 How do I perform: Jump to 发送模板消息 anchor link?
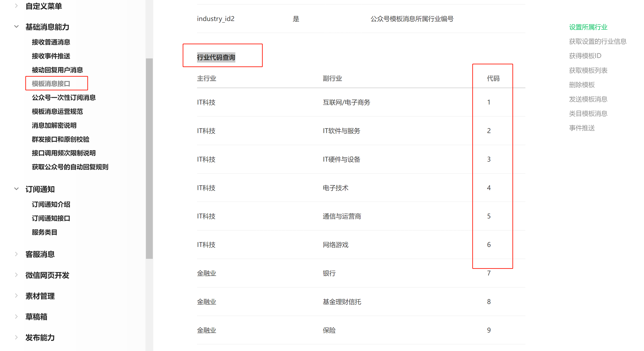tap(588, 99)
